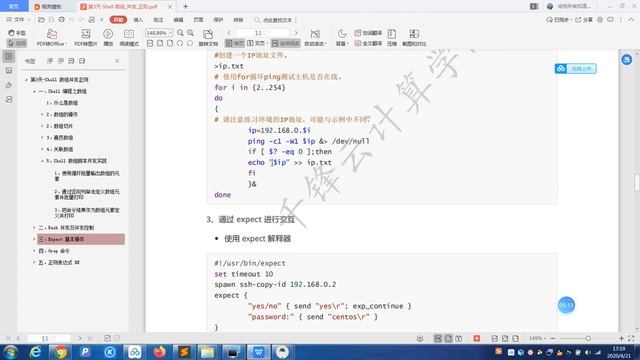Collapse the '5、Shell 数组脚本并发实战' bookmark
Image resolution: width=640 pixels, height=360 pixels.
click(42, 161)
